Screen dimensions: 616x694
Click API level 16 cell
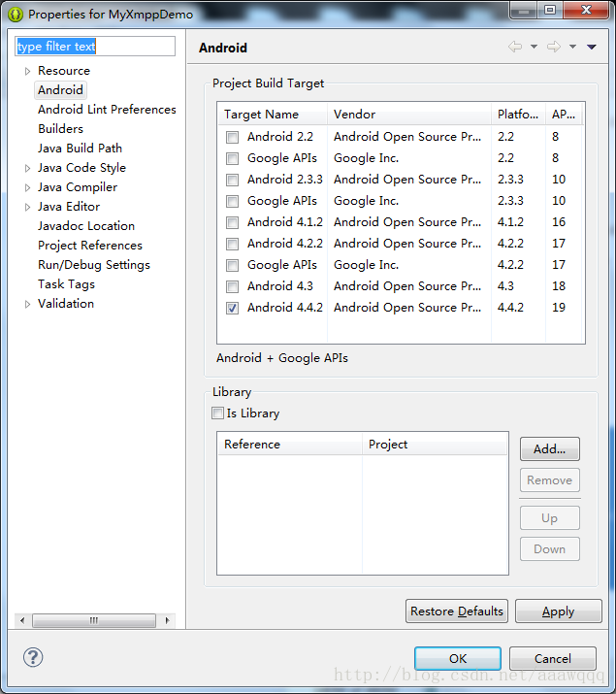point(559,221)
